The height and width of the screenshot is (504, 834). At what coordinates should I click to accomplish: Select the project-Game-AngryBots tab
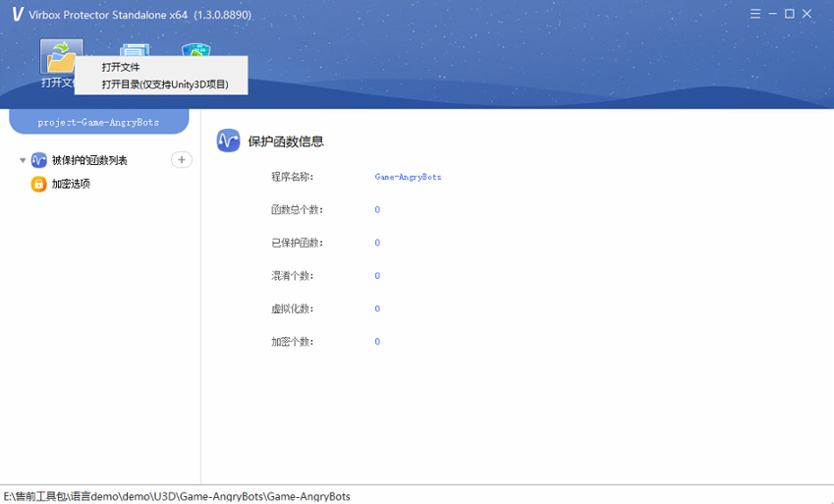(x=99, y=122)
